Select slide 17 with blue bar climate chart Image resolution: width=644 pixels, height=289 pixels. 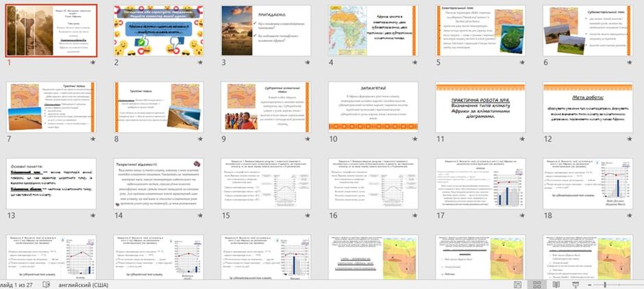pyautogui.click(x=480, y=184)
